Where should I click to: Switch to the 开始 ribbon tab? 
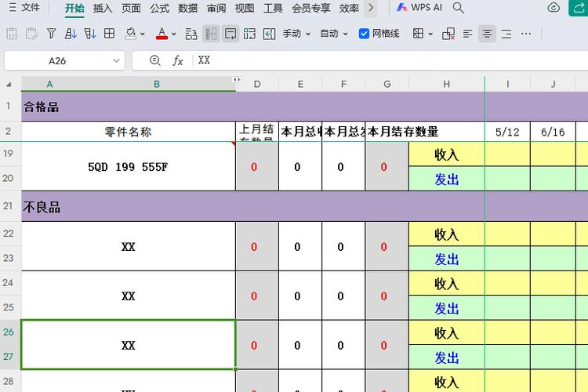74,8
